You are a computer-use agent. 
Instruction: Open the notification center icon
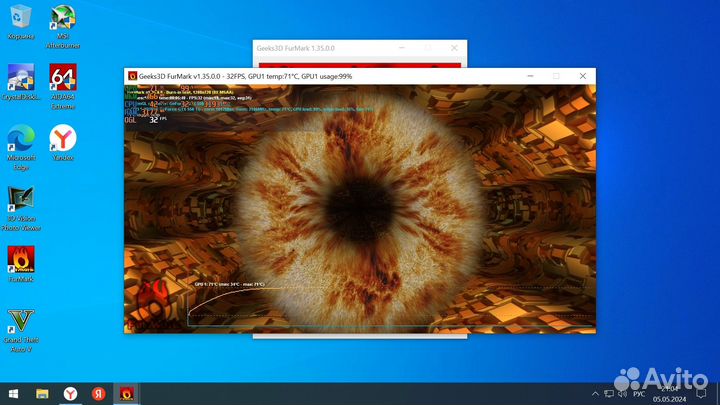[701, 394]
